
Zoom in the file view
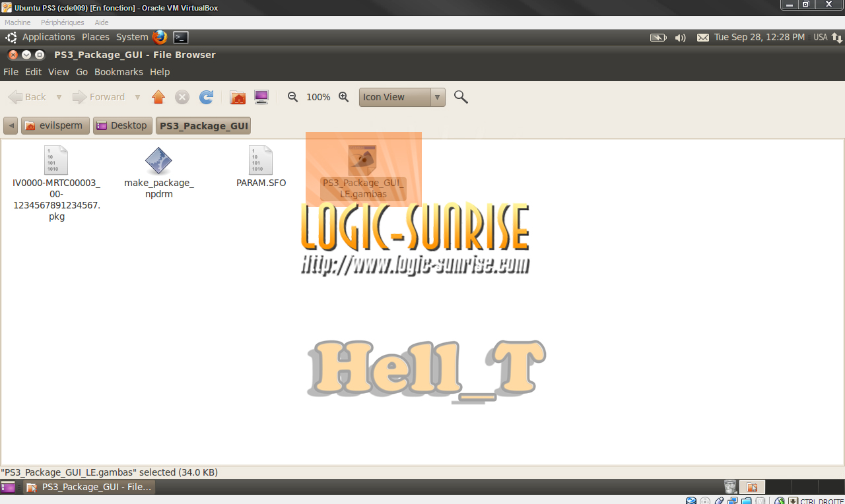pyautogui.click(x=343, y=97)
